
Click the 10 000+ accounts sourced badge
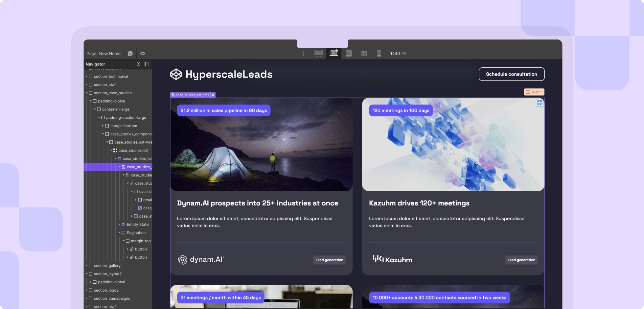(x=439, y=297)
